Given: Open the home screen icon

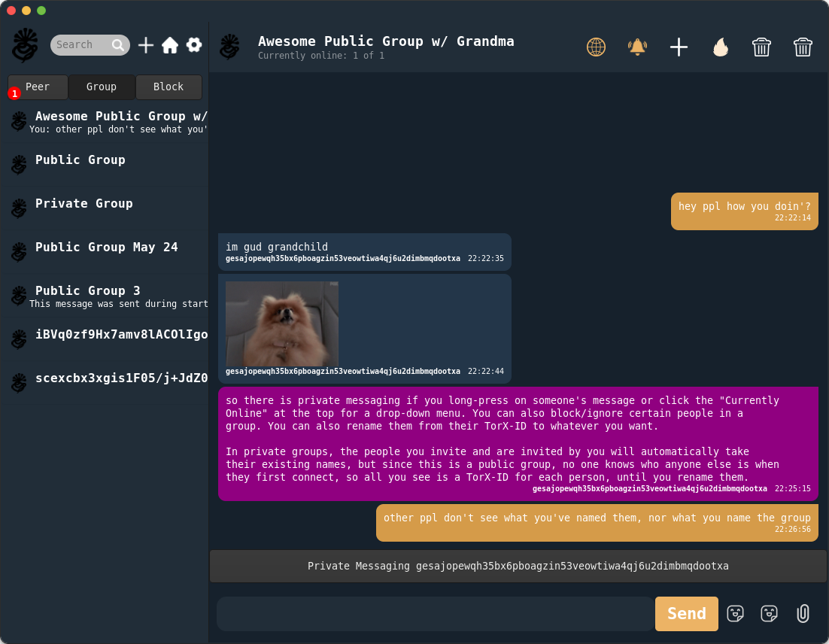Looking at the screenshot, I should pos(170,45).
